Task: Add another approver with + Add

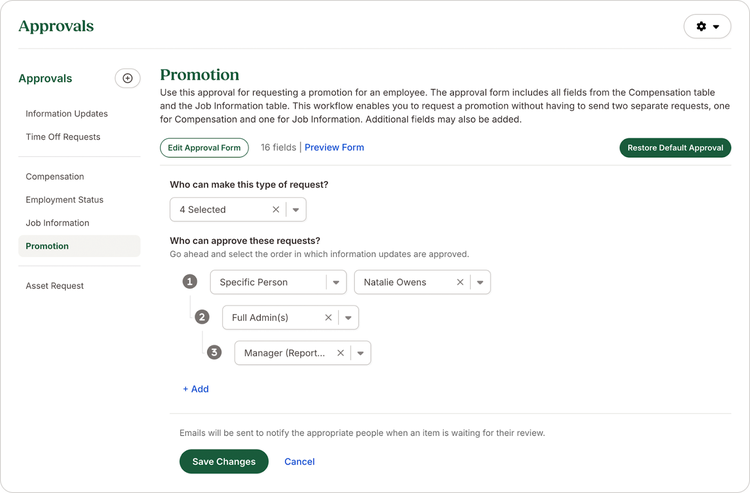Action: (196, 389)
